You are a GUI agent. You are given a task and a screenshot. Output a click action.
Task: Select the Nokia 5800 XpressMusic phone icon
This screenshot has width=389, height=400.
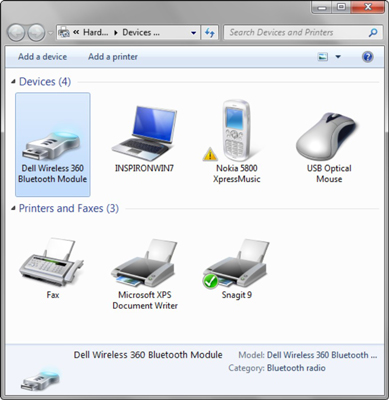tap(236, 131)
